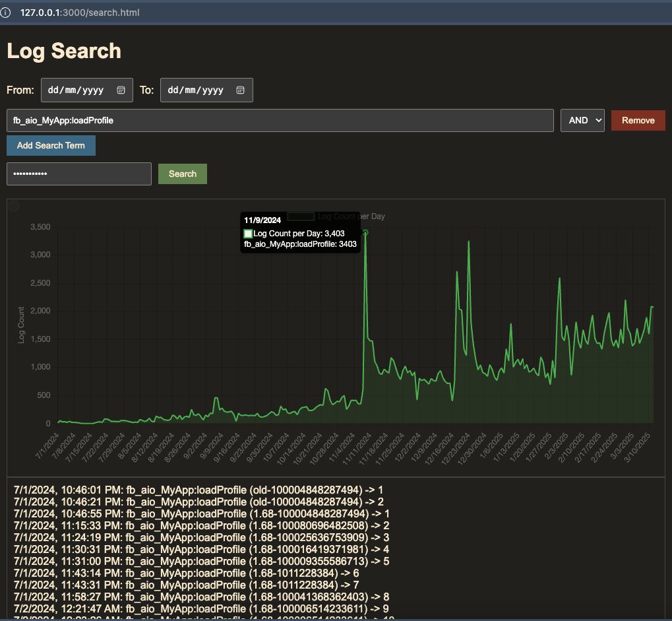672x621 pixels.
Task: Click the address bar URL 127.0.0.1:3000/search.html
Action: click(x=80, y=13)
